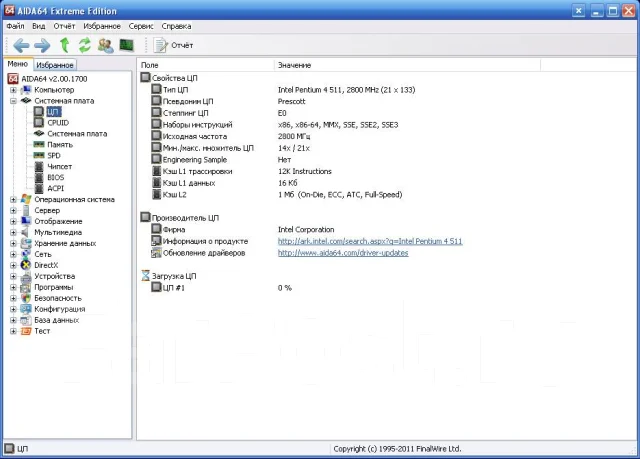Open the Отчёт menu in menu bar
This screenshot has height=459, width=640.
[64, 26]
